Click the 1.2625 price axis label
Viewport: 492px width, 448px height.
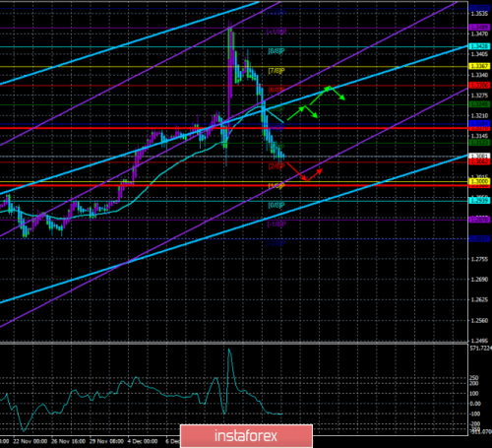pyautogui.click(x=479, y=300)
